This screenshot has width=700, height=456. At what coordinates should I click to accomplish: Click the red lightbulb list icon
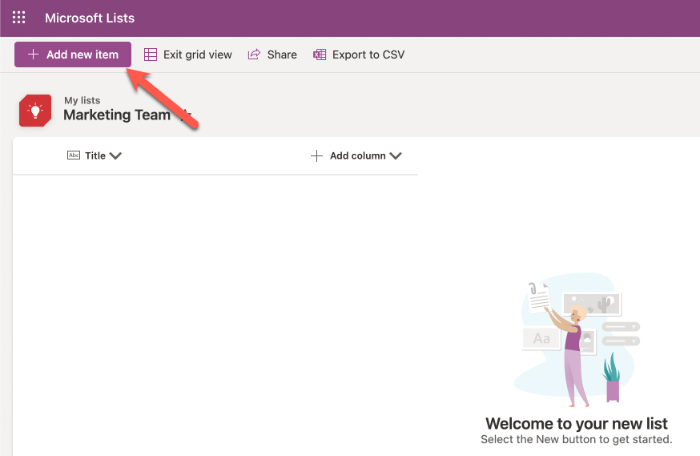click(x=35, y=110)
